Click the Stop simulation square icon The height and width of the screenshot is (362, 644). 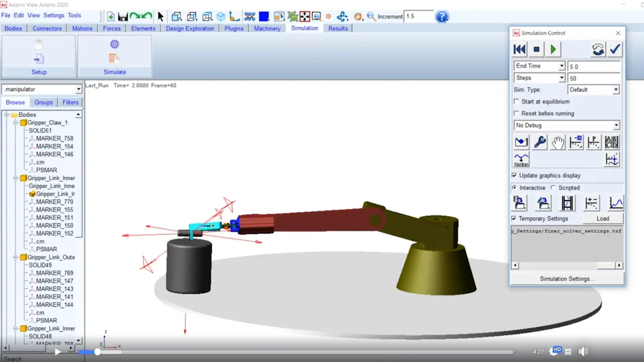tap(536, 50)
